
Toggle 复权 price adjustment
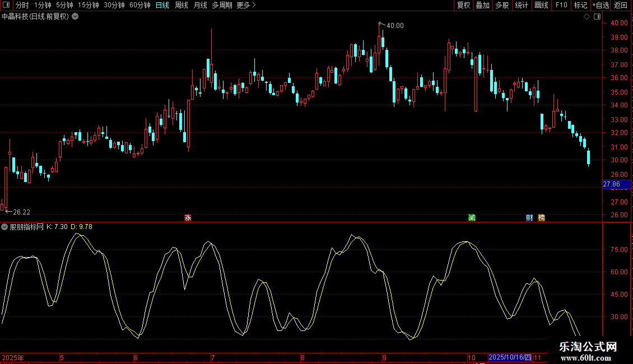pyautogui.click(x=463, y=5)
